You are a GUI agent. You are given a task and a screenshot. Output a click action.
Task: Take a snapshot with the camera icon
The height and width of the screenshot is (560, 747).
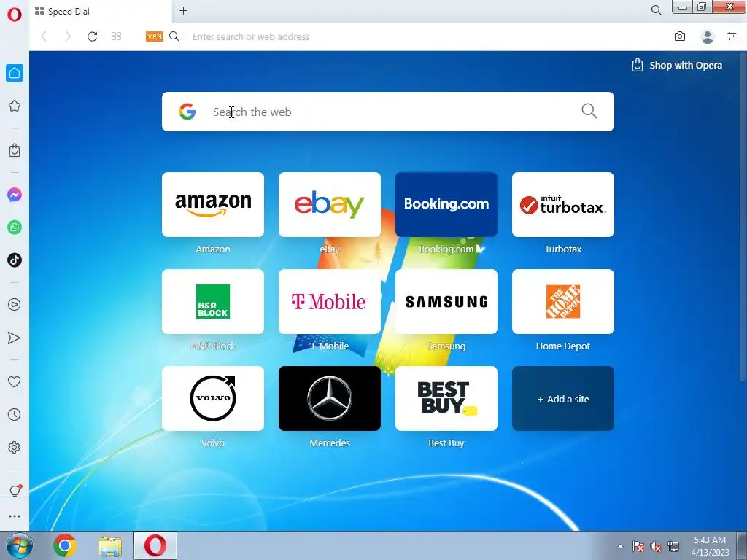pyautogui.click(x=680, y=36)
